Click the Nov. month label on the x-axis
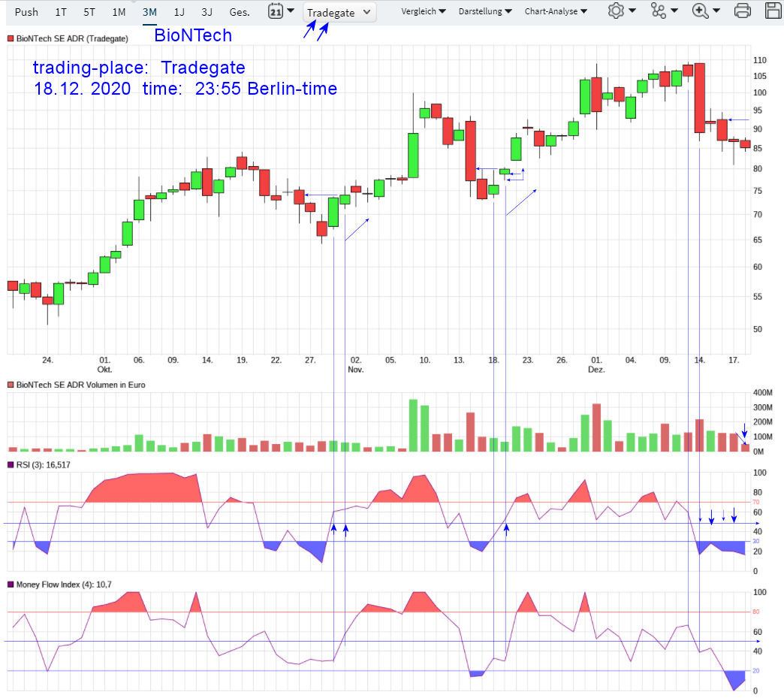784x698 pixels. [355, 369]
